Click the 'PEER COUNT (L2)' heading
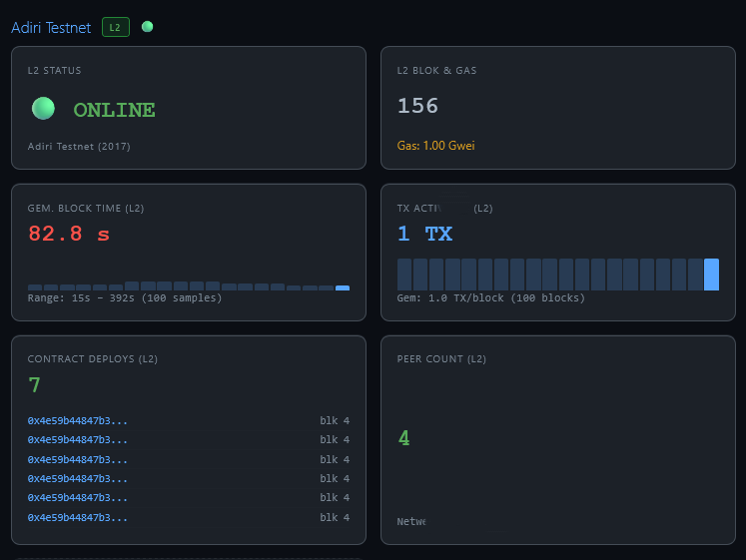 click(441, 359)
